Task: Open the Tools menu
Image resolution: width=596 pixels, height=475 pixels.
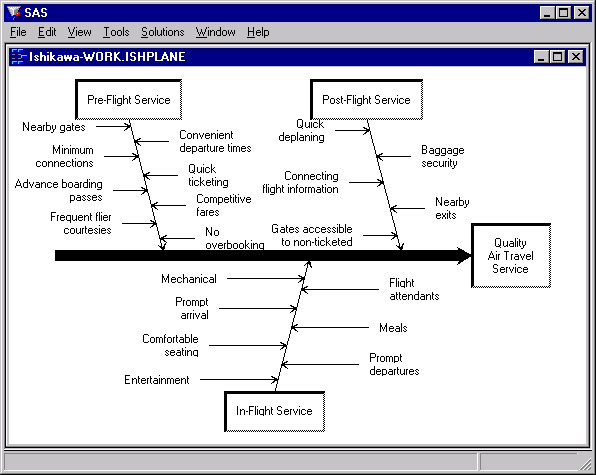Action: coord(116,32)
